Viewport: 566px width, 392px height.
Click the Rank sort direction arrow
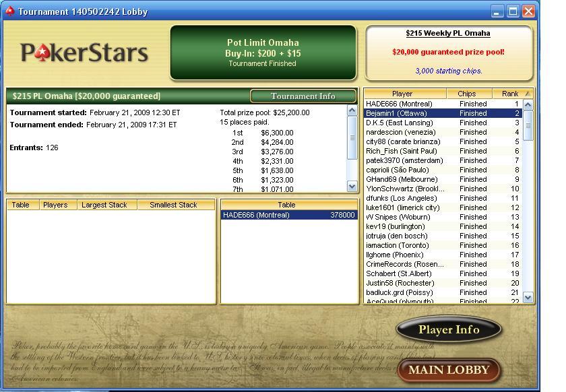[x=528, y=94]
